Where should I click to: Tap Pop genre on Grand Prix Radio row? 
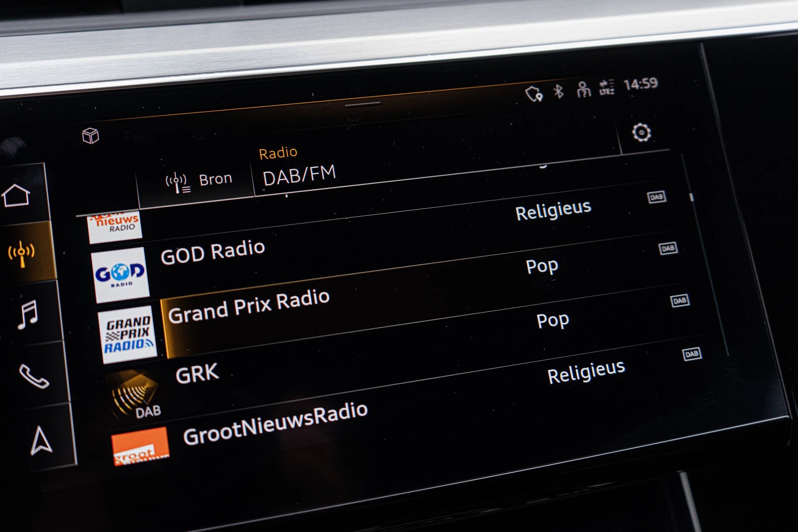point(553,321)
